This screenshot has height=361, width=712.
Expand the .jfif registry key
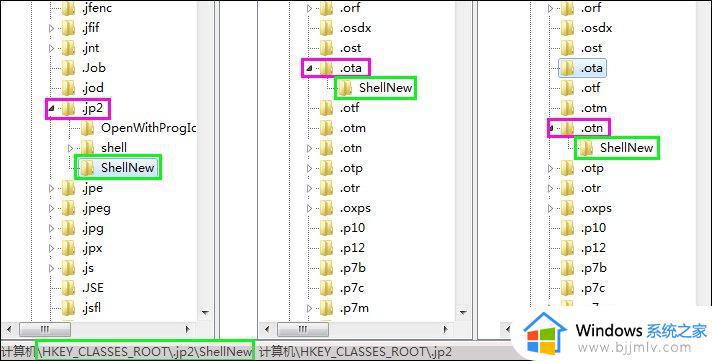click(51, 28)
